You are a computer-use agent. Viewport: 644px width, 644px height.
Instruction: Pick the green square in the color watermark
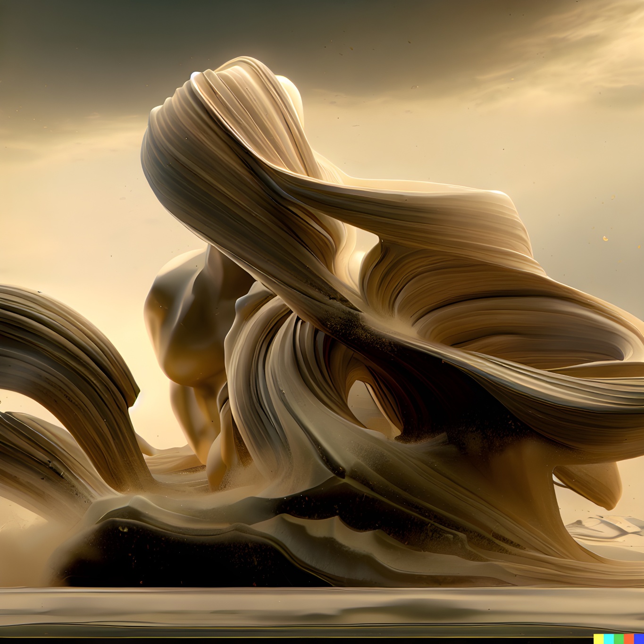pyautogui.click(x=619, y=639)
